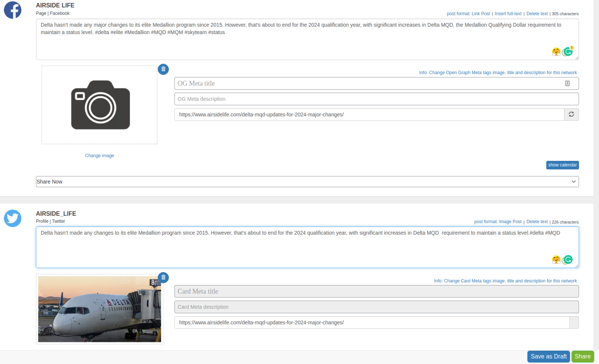599x364 pixels.
Task: Click the OG Meta description field
Action: tap(376, 99)
